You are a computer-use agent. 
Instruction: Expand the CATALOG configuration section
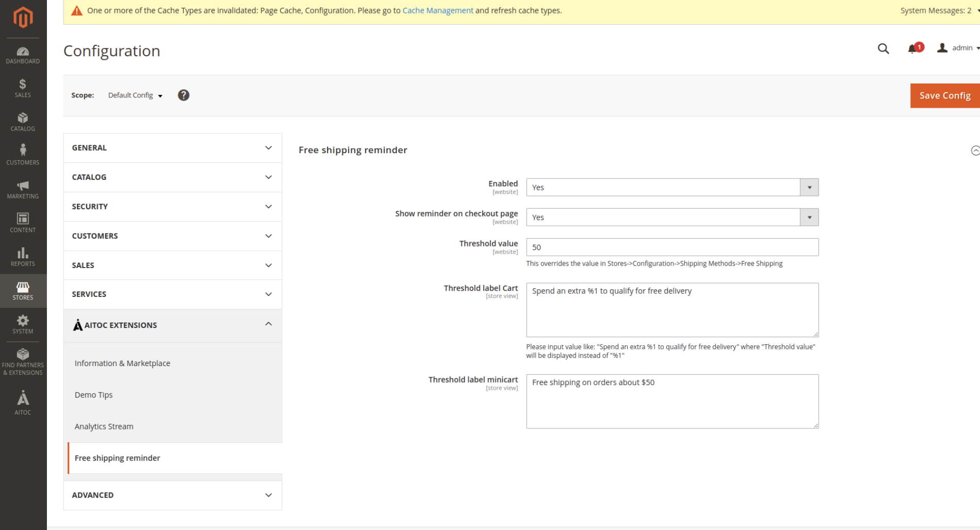pos(172,177)
